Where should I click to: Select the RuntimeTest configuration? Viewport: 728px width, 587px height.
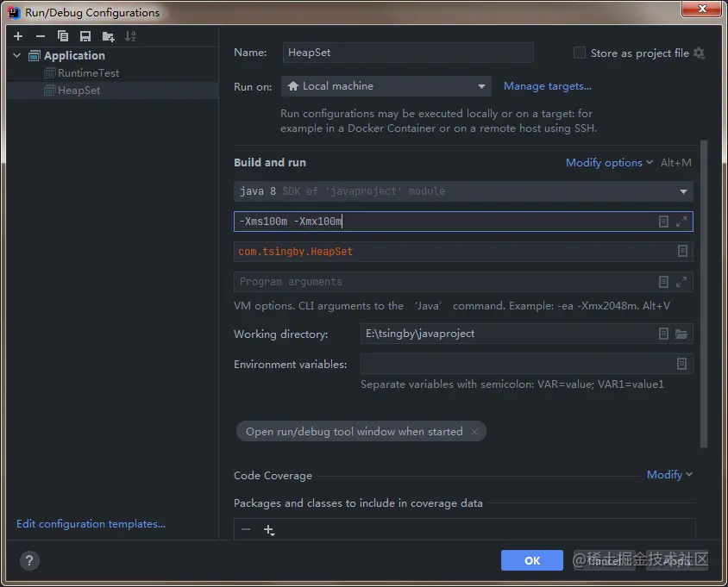88,73
